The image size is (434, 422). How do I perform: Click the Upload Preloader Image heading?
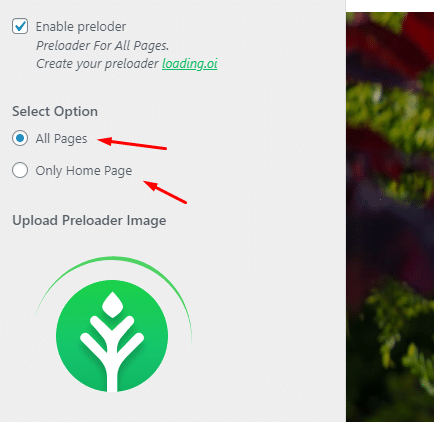tap(89, 220)
